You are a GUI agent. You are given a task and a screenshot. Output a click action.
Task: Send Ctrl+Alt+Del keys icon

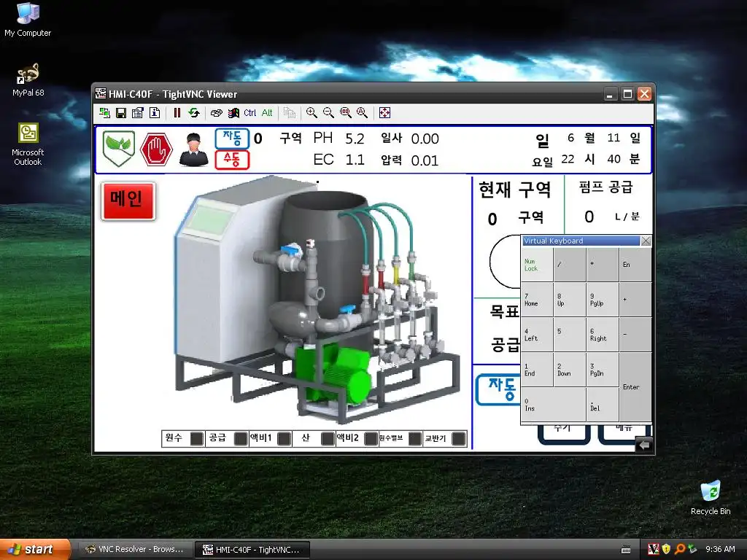click(x=217, y=113)
